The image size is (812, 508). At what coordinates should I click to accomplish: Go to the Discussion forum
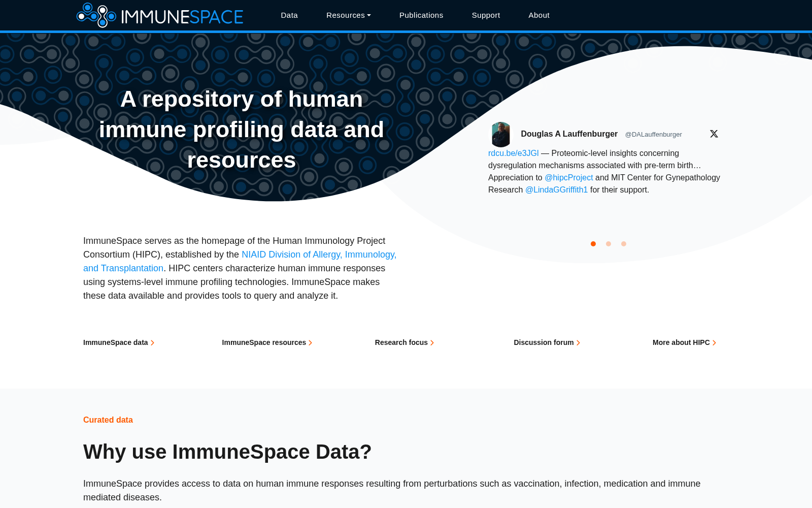(x=547, y=342)
